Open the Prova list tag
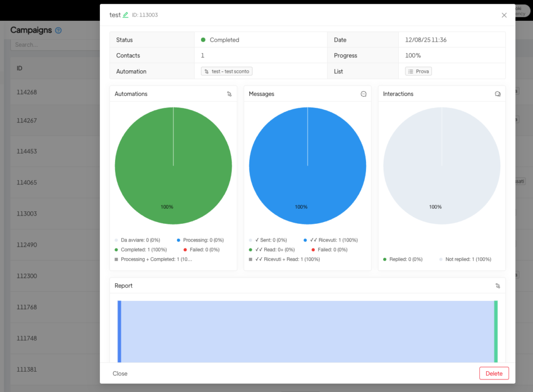 click(x=418, y=71)
